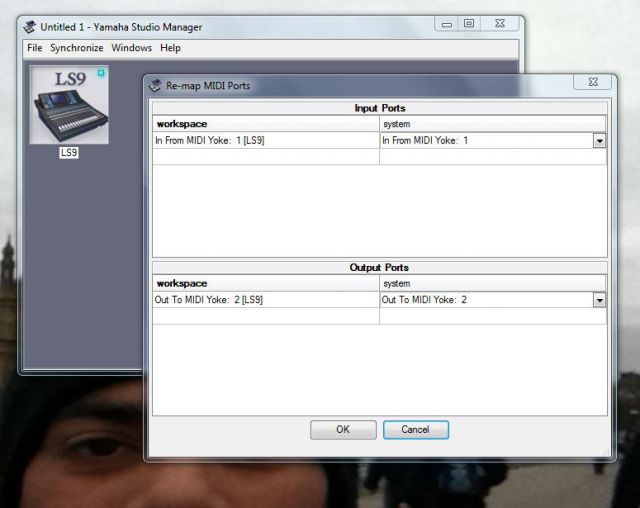Expand the output port system dropdown arrow

[599, 300]
